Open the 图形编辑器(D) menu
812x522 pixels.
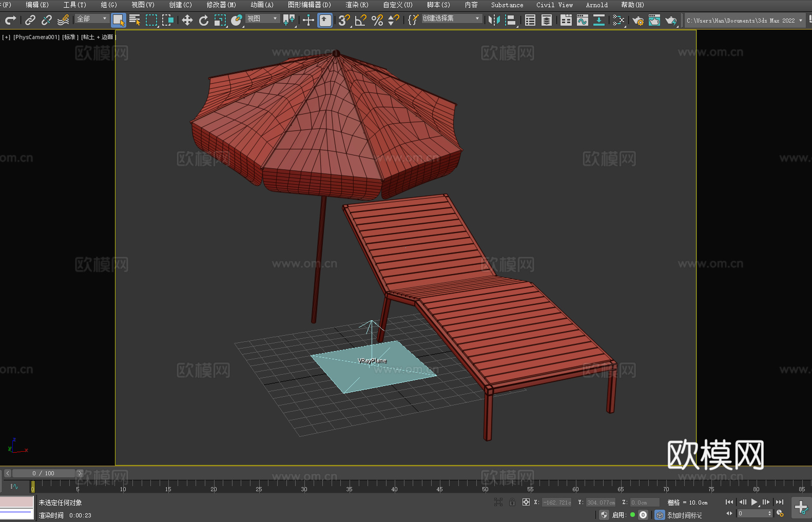point(310,5)
